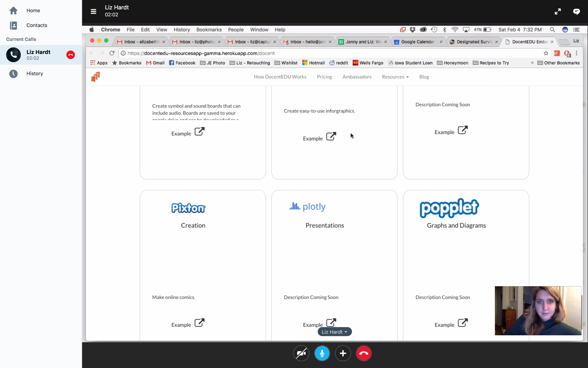Open the Other Bookmarks folder
The image size is (588, 368).
pyautogui.click(x=558, y=63)
